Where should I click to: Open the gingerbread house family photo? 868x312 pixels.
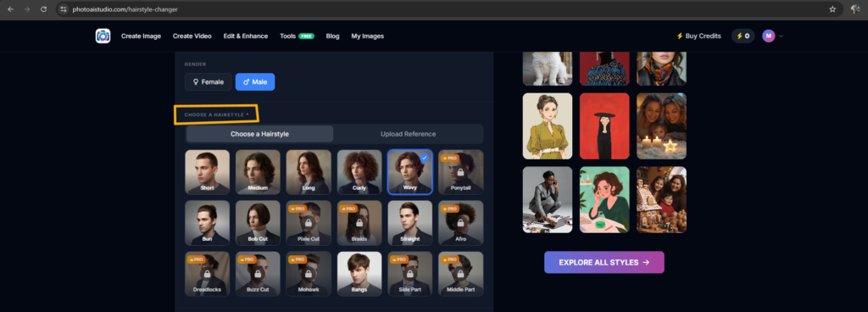point(661,200)
